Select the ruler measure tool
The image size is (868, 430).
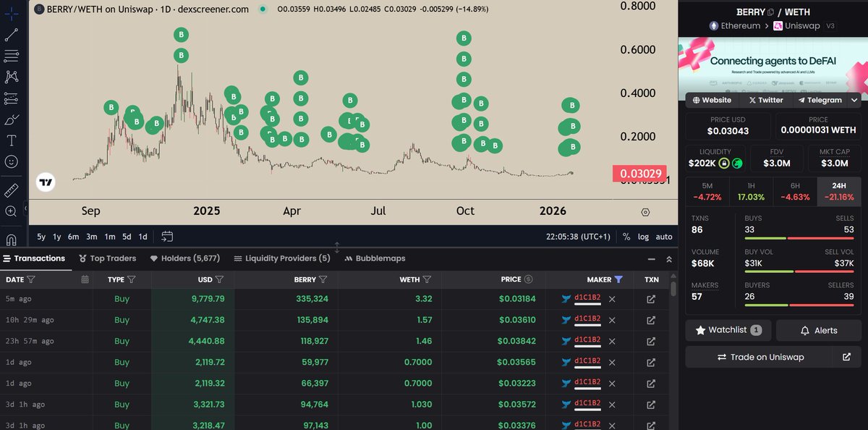[12, 190]
